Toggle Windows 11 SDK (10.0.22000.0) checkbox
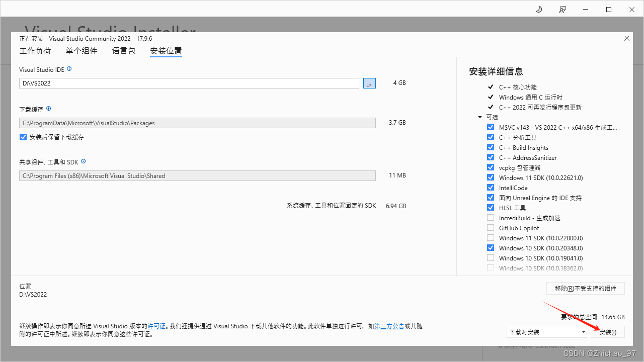The height and width of the screenshot is (362, 644). [491, 238]
